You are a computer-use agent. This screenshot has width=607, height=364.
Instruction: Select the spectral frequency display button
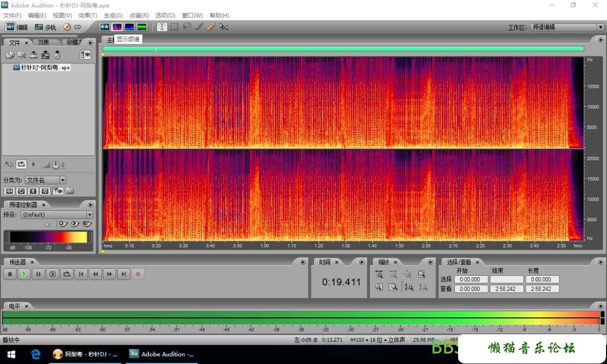tap(117, 27)
